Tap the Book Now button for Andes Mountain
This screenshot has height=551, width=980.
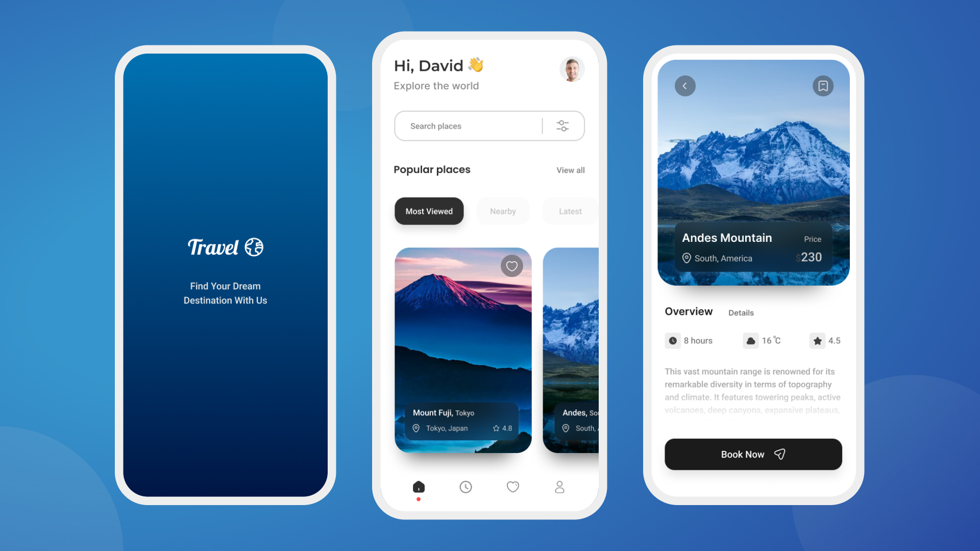click(753, 454)
